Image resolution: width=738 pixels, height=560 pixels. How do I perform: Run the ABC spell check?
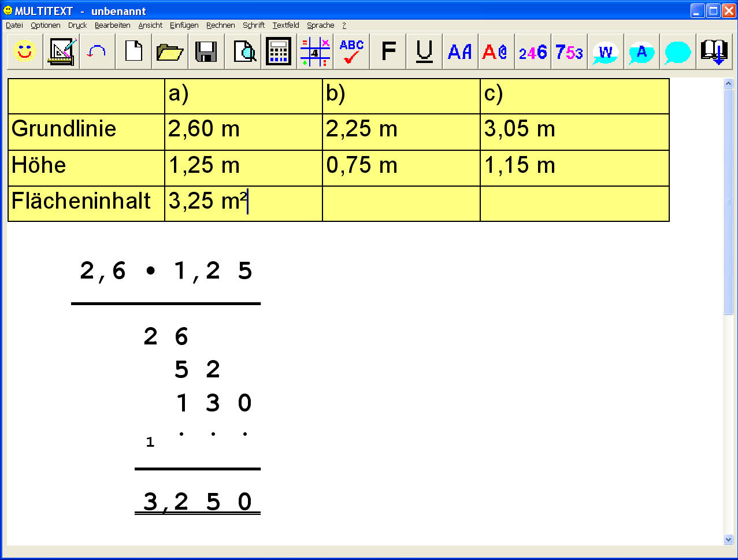coord(351,51)
